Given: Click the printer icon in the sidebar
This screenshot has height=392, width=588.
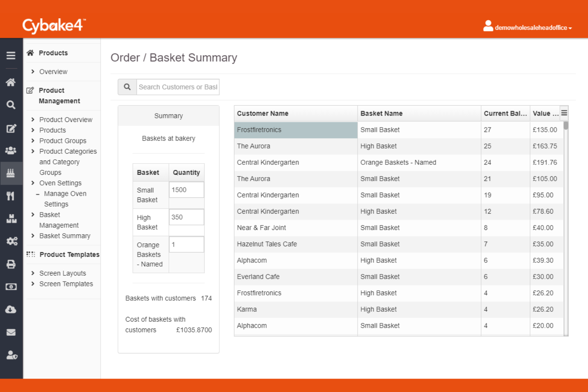Looking at the screenshot, I should (x=11, y=264).
